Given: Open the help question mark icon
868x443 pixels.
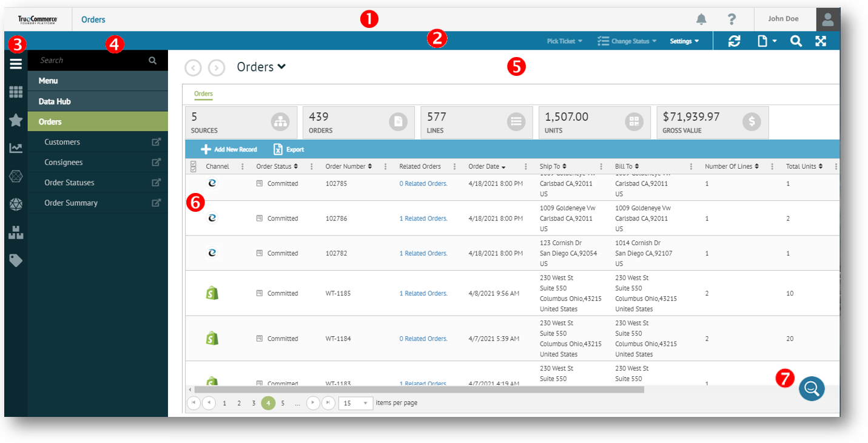Looking at the screenshot, I should tap(732, 19).
